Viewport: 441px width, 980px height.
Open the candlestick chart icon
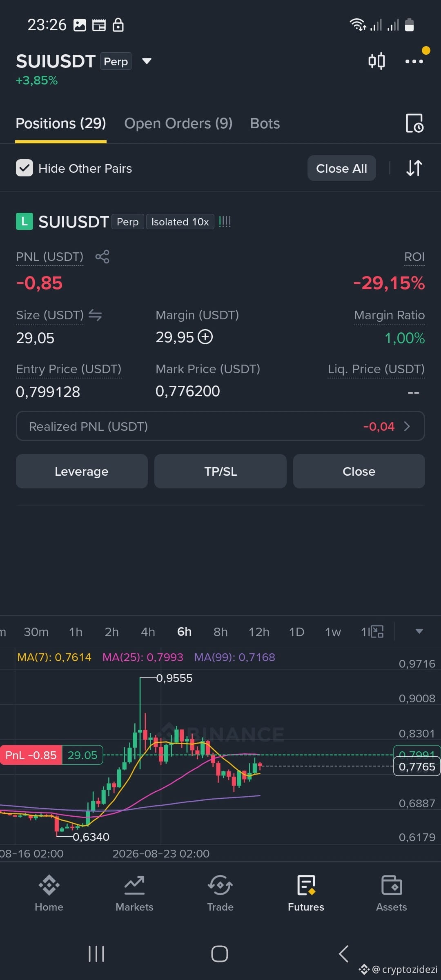[x=376, y=61]
